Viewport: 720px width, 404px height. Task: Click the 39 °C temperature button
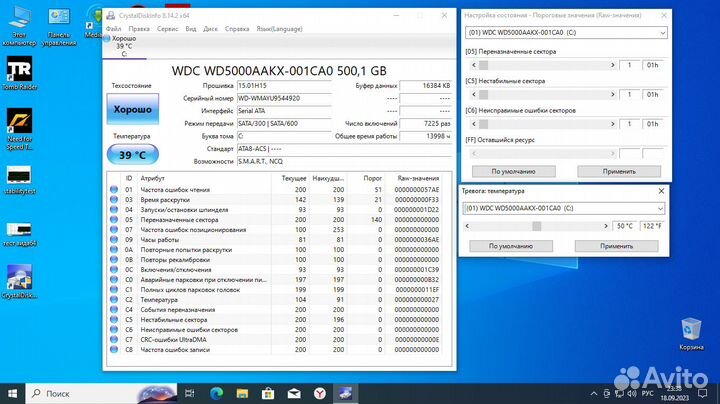(x=133, y=155)
